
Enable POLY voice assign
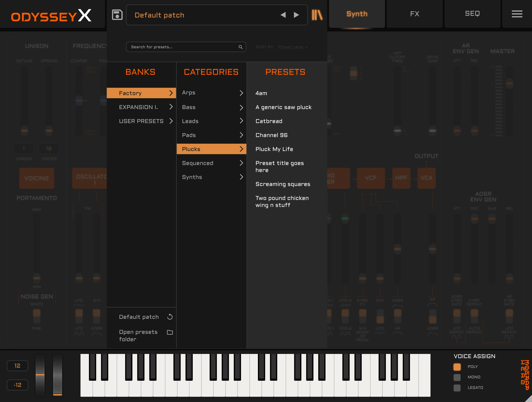[457, 367]
